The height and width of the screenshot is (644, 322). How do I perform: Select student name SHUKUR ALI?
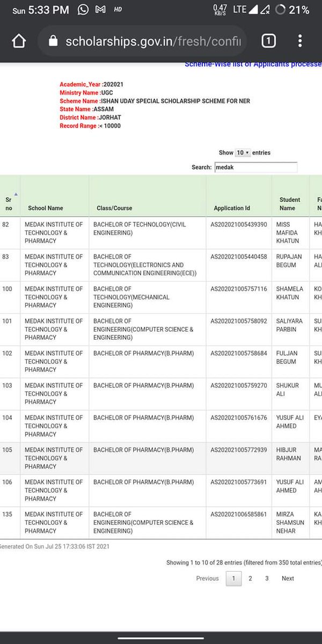[286, 390]
